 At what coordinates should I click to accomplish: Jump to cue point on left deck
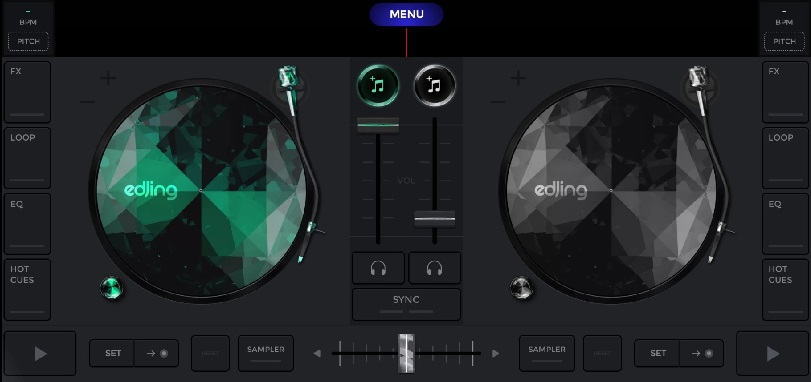pos(157,353)
